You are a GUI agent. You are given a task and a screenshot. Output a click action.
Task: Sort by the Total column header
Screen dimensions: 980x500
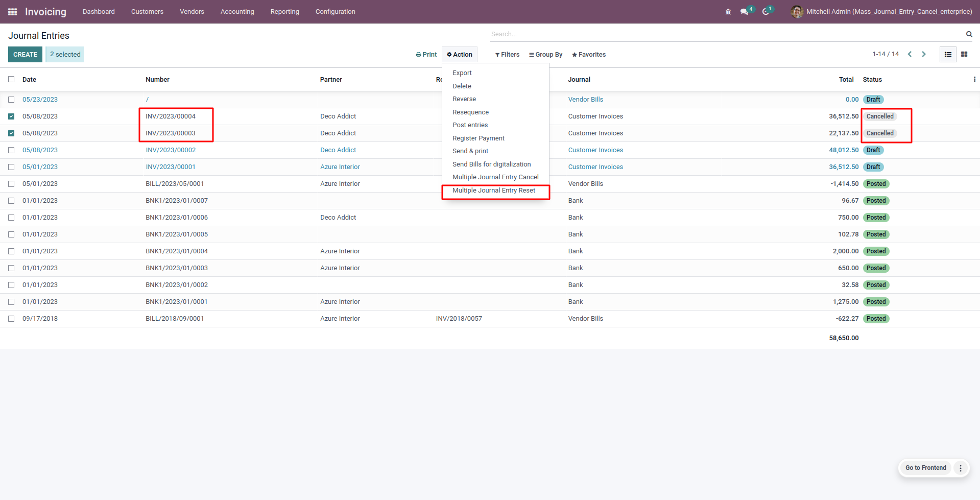click(x=846, y=80)
